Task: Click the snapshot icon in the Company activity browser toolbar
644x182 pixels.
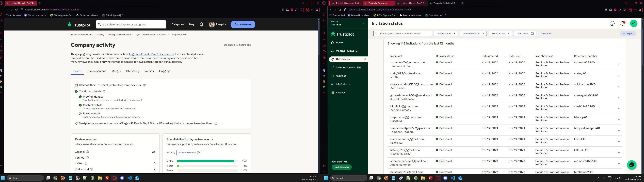Action: tap(287, 10)
